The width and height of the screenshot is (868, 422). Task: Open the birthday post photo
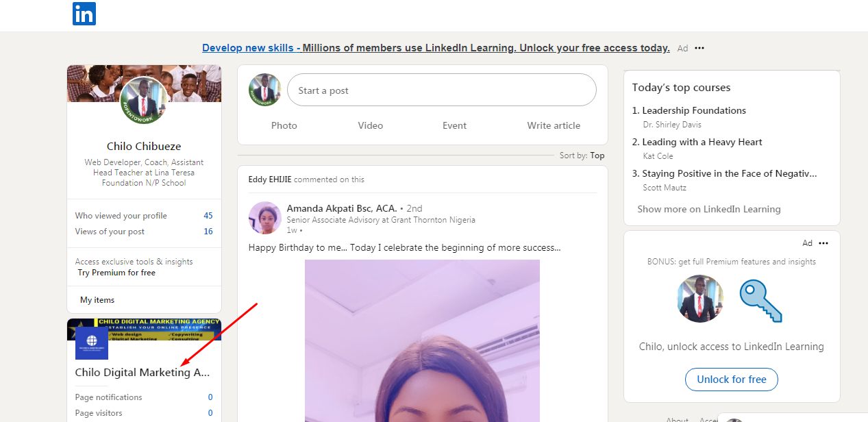(x=422, y=340)
